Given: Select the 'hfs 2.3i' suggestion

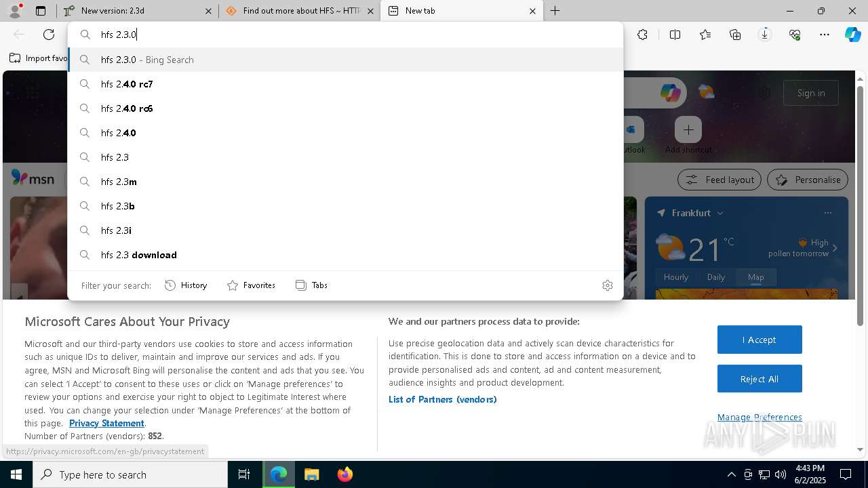Looking at the screenshot, I should click(x=345, y=230).
